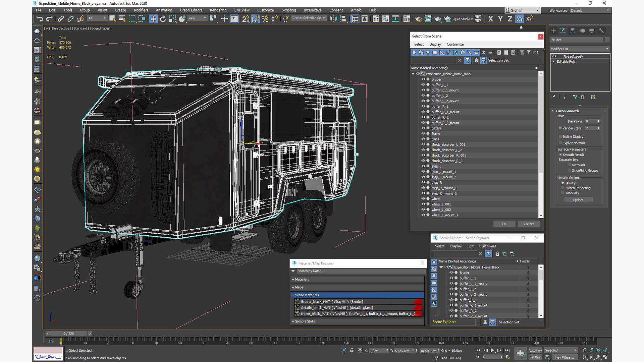The width and height of the screenshot is (644, 362).
Task: Open the Workspaces Default dropdown
Action: (x=590, y=10)
